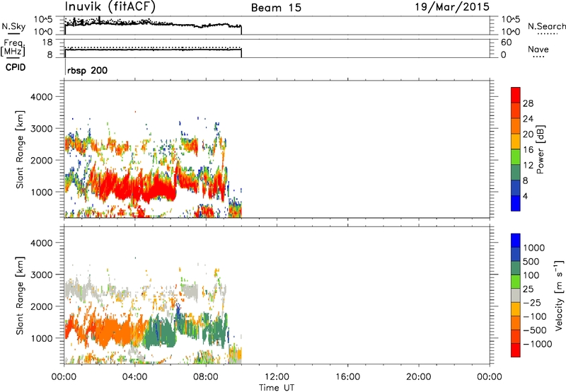The width and height of the screenshot is (566, 392).
Task: Click the Velocity panel 'Slant Range [km]' label
Action: click(x=20, y=296)
